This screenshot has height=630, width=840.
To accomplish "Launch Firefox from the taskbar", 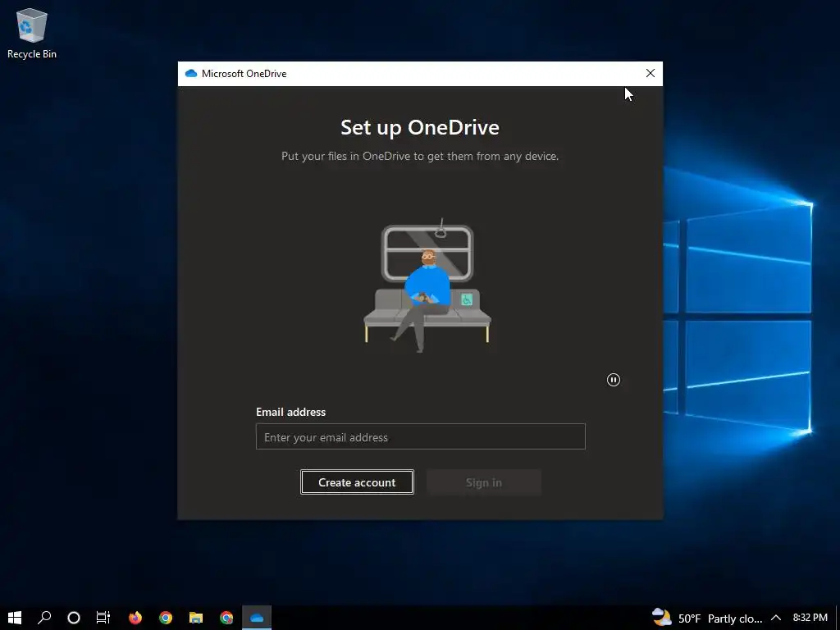I will pyautogui.click(x=135, y=618).
